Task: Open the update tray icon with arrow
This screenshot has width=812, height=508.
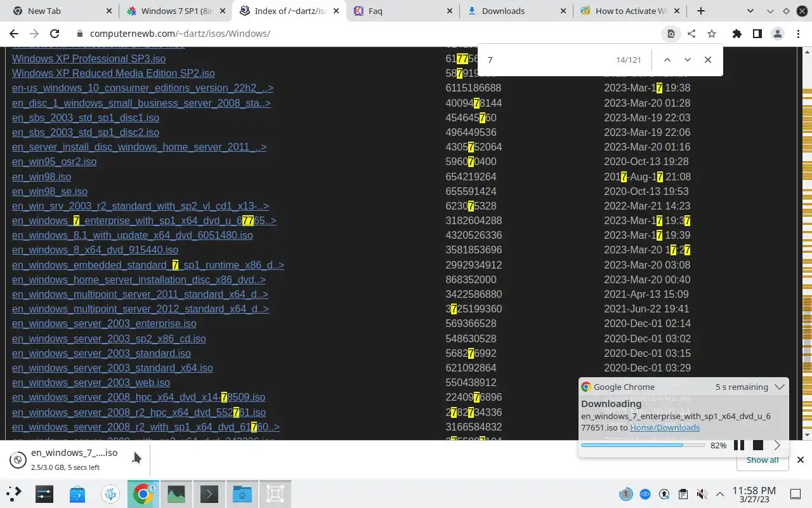Action: tap(664, 494)
